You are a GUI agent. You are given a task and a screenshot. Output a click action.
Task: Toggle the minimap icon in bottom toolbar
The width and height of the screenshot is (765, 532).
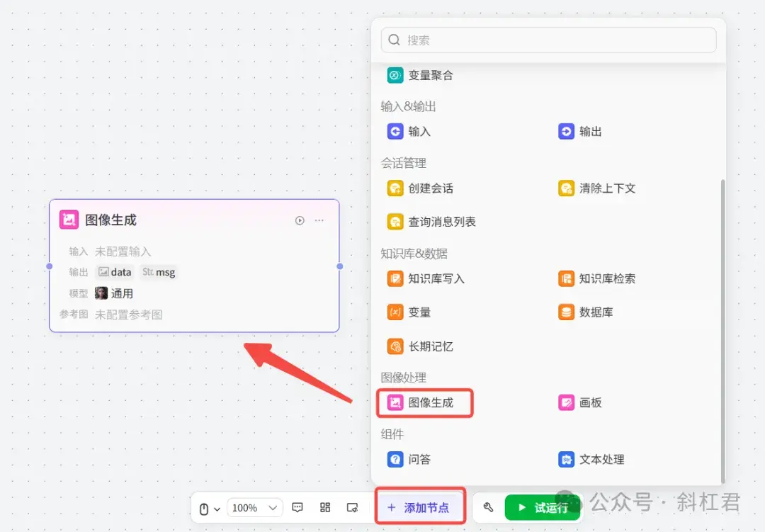352,508
